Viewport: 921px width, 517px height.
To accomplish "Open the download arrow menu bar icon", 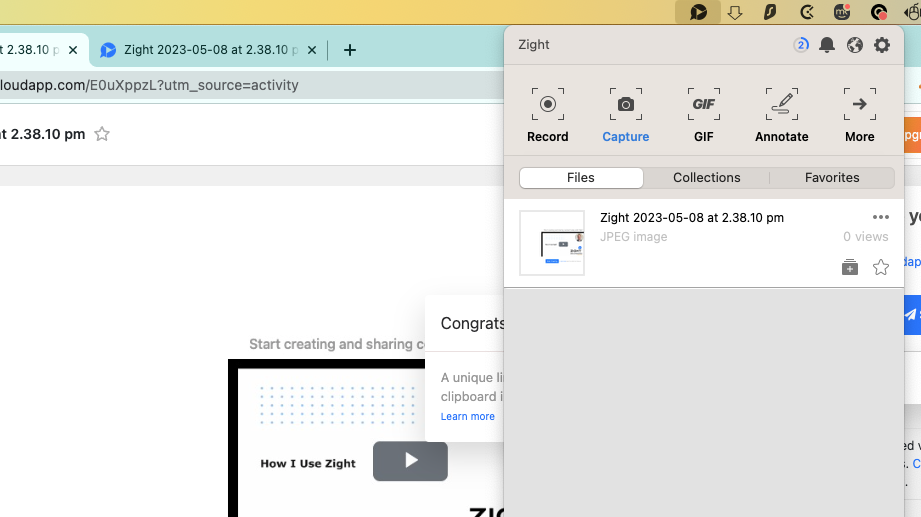I will (734, 12).
